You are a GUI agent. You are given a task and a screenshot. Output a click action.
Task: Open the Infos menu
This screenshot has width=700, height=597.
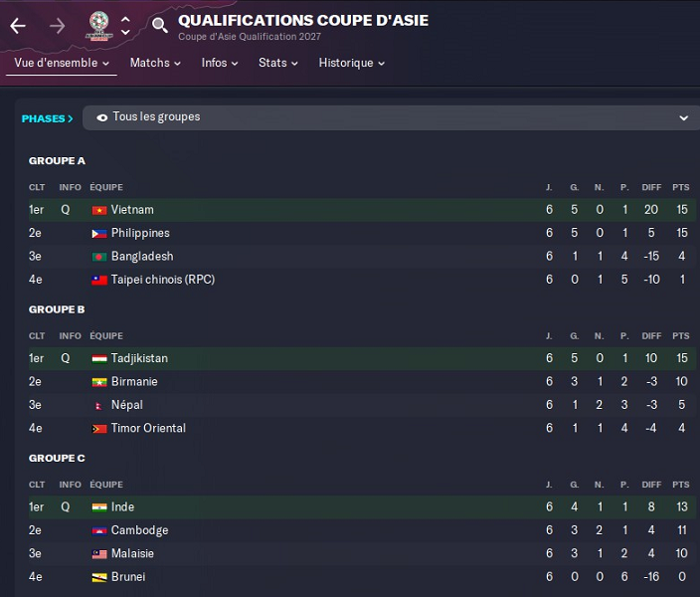220,63
